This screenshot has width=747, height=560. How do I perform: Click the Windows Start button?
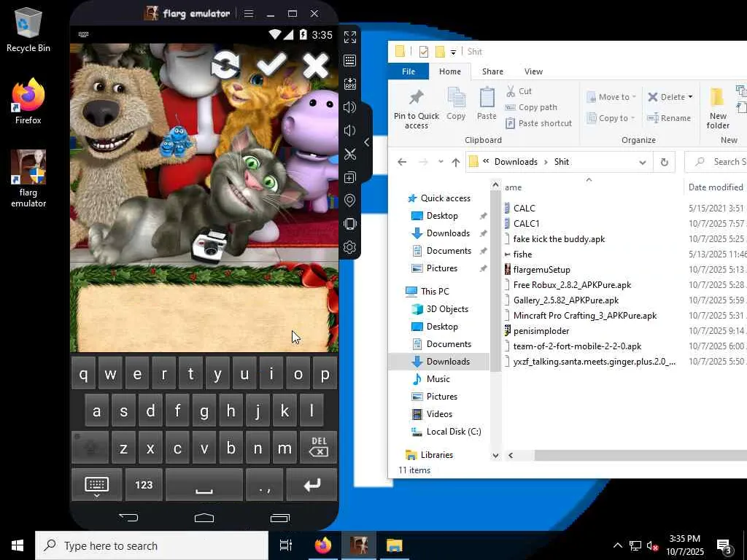[x=18, y=545]
